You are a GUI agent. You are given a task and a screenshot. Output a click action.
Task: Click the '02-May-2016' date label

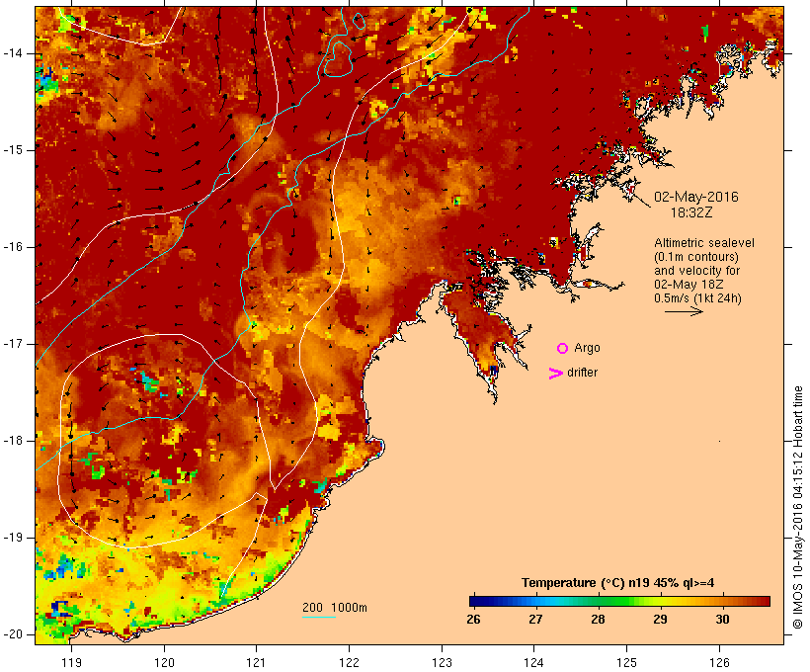(x=695, y=197)
